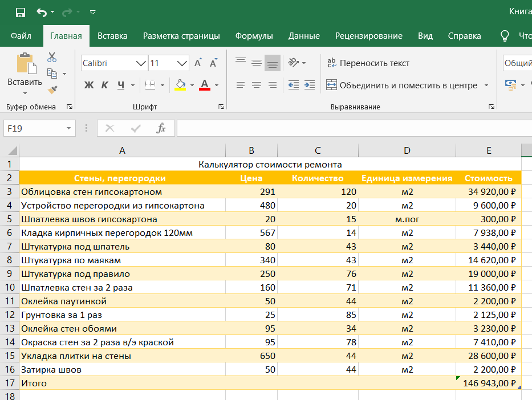Click the Insert Function fx icon

161,128
